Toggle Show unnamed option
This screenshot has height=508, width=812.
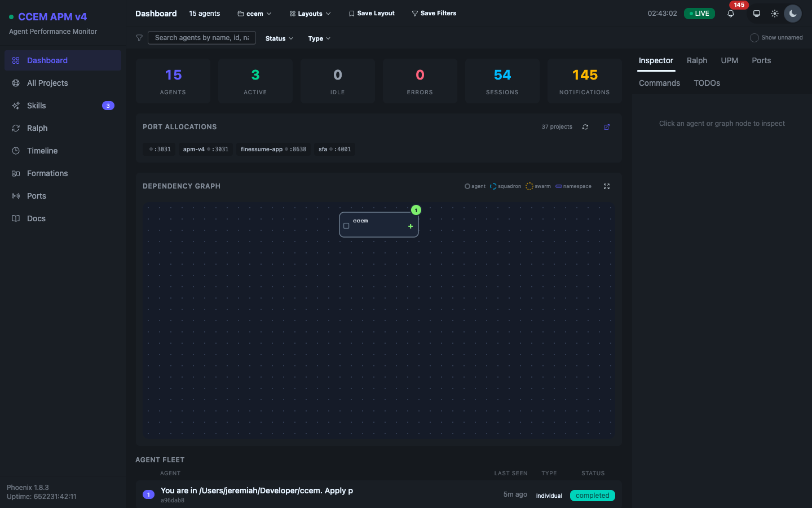coord(754,38)
